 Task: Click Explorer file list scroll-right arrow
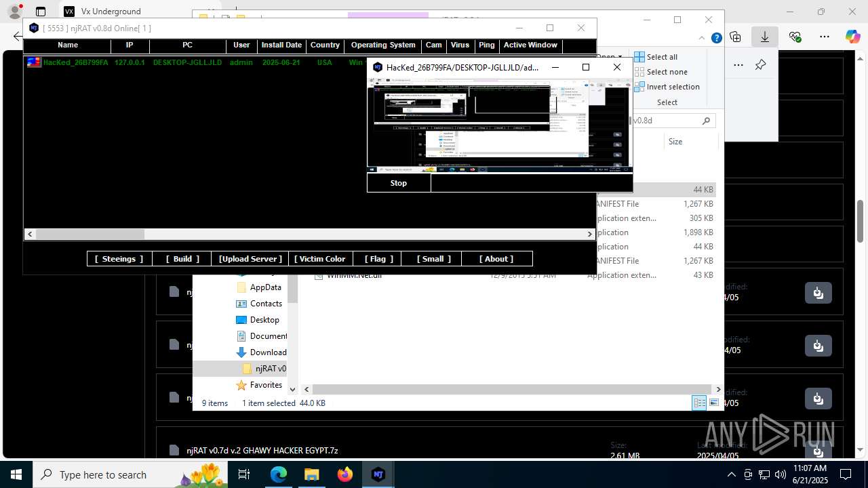[x=718, y=389]
